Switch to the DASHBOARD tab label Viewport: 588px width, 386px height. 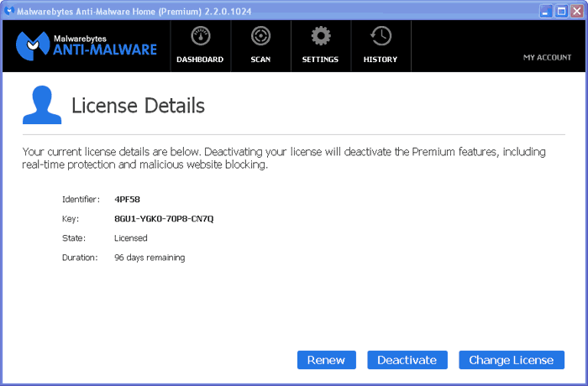(x=200, y=60)
